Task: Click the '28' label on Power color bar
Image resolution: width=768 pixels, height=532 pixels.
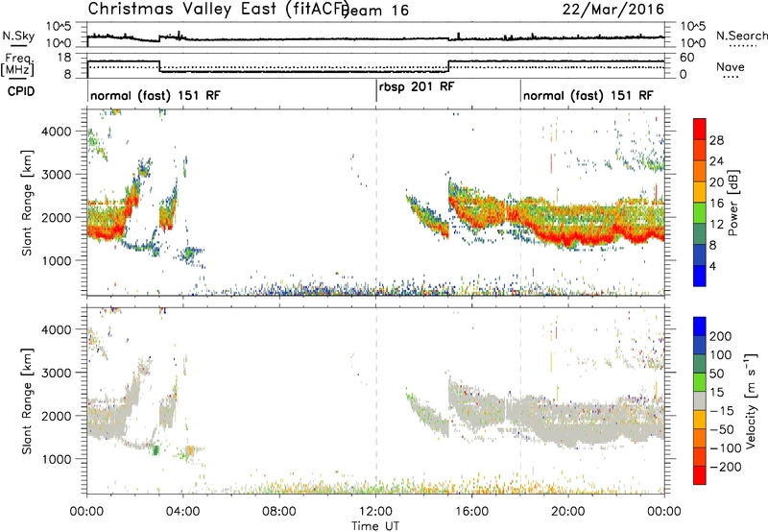Action: click(716, 140)
